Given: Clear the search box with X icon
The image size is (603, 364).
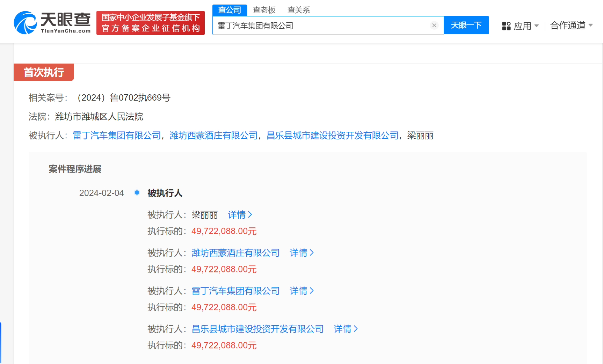Looking at the screenshot, I should (434, 26).
